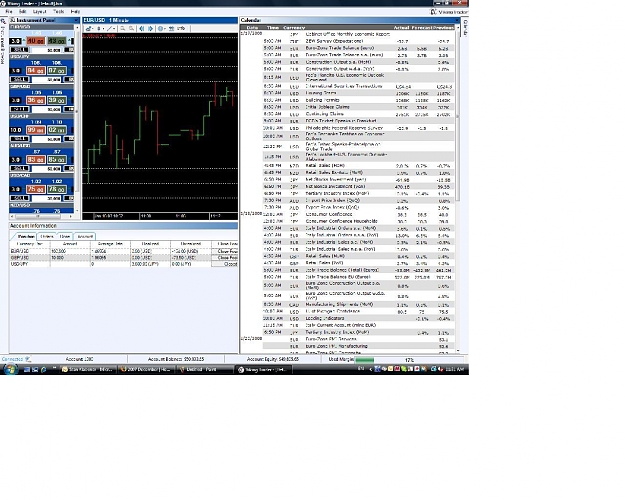Click the side panel icon at top left edge
The image size is (625, 500).
pos(3,22)
